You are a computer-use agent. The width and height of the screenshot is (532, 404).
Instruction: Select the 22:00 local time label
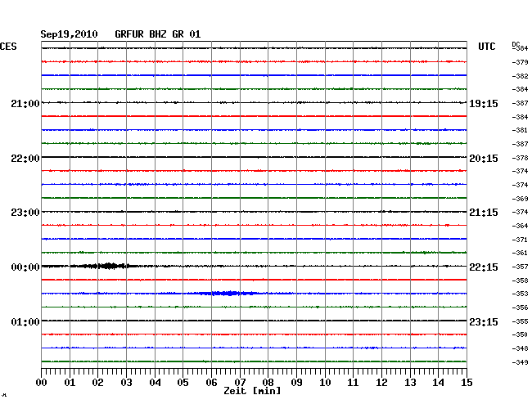tap(25, 159)
